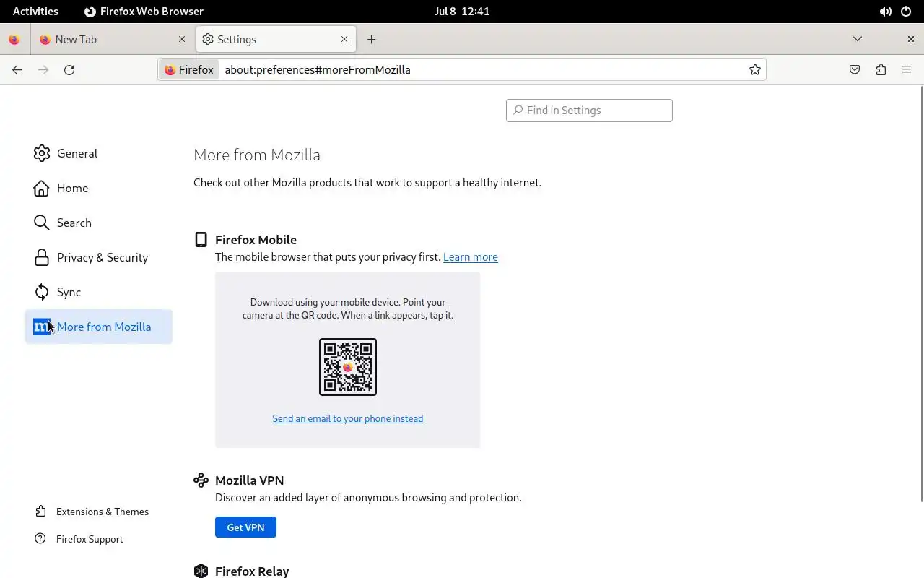Click the Firefox Mobile phone icon
This screenshot has height=578, width=924.
201,240
